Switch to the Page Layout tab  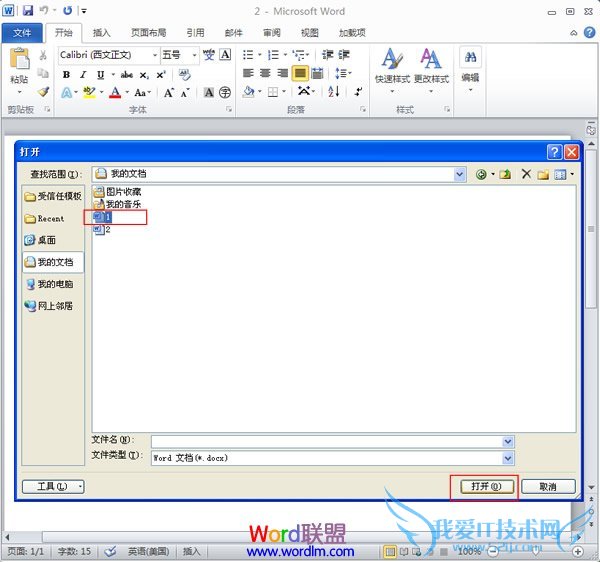[148, 33]
